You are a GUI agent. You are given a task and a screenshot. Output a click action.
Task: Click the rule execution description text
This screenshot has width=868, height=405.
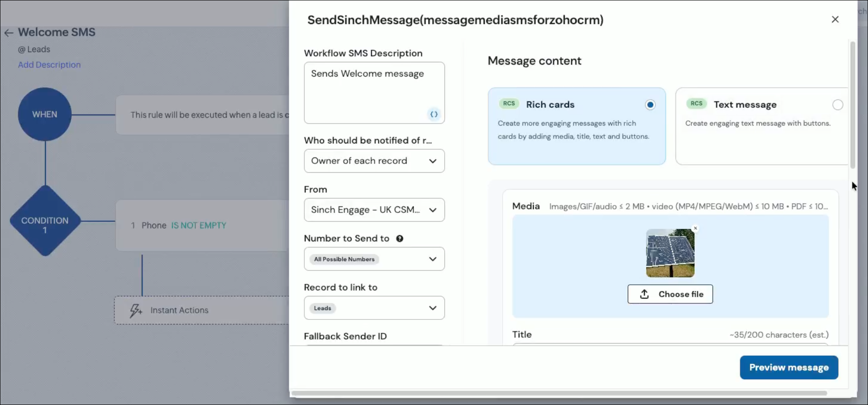(x=209, y=115)
